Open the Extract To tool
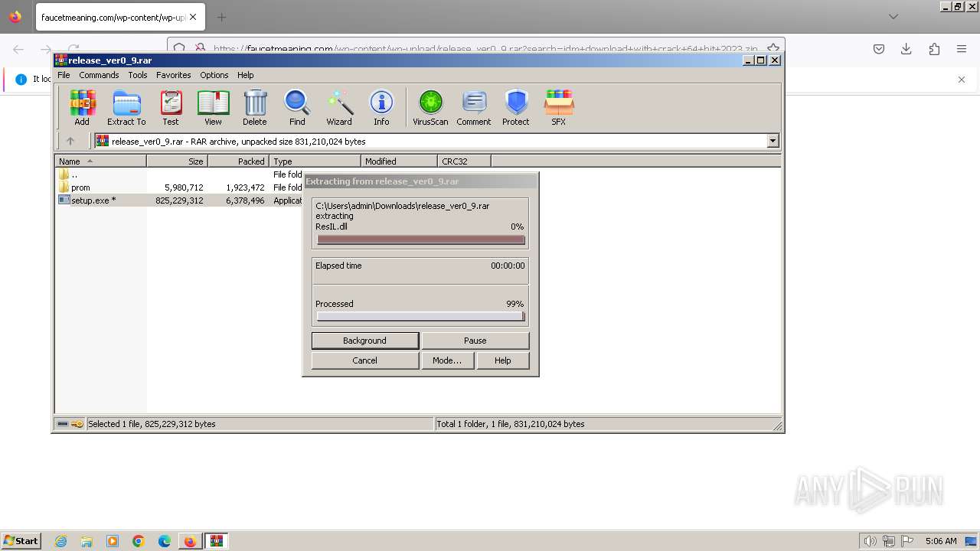This screenshot has width=980, height=551. pos(126,107)
